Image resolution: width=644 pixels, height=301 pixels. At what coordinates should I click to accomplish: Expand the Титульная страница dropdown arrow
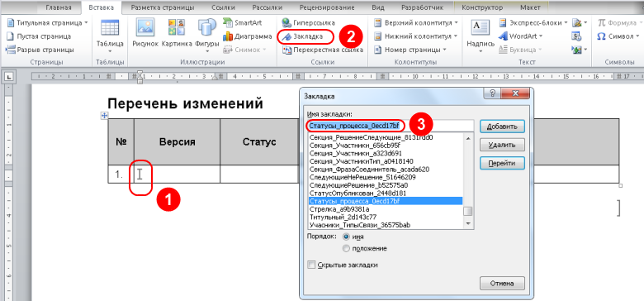[x=86, y=22]
